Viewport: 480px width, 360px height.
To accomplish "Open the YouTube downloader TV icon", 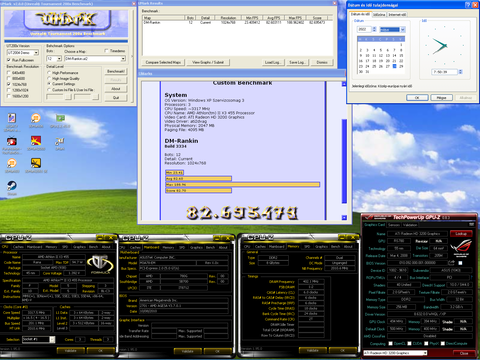I will [12, 141].
